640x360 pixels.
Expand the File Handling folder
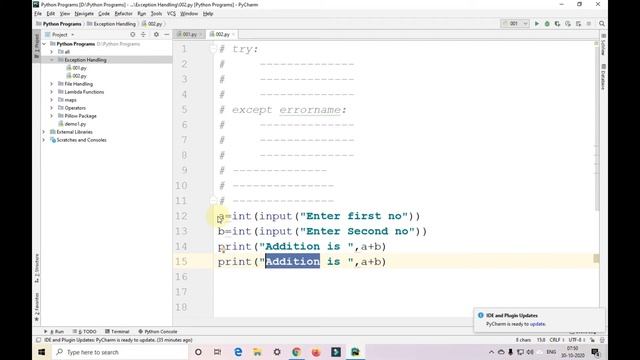pyautogui.click(x=52, y=84)
